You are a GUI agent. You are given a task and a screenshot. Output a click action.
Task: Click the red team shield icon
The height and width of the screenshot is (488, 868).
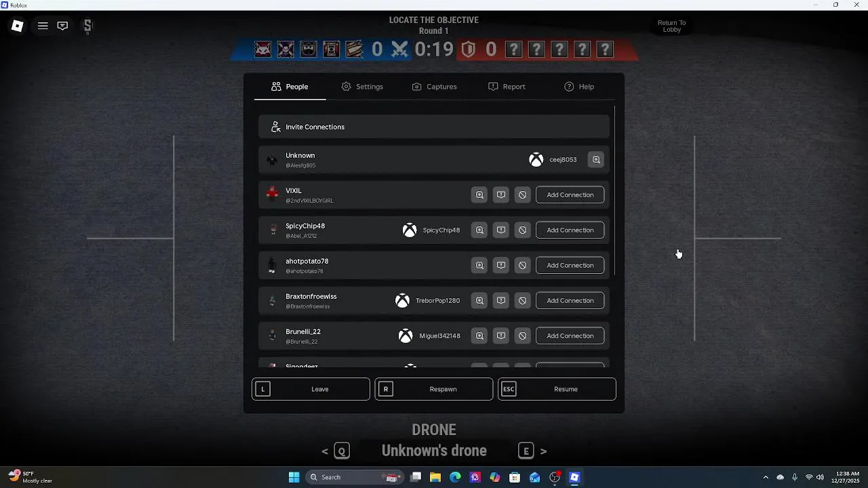pos(468,49)
